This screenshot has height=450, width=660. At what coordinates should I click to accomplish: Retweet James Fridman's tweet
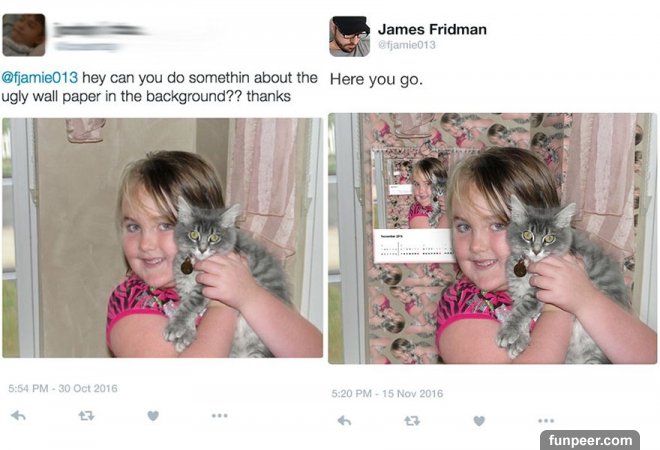[x=412, y=421]
